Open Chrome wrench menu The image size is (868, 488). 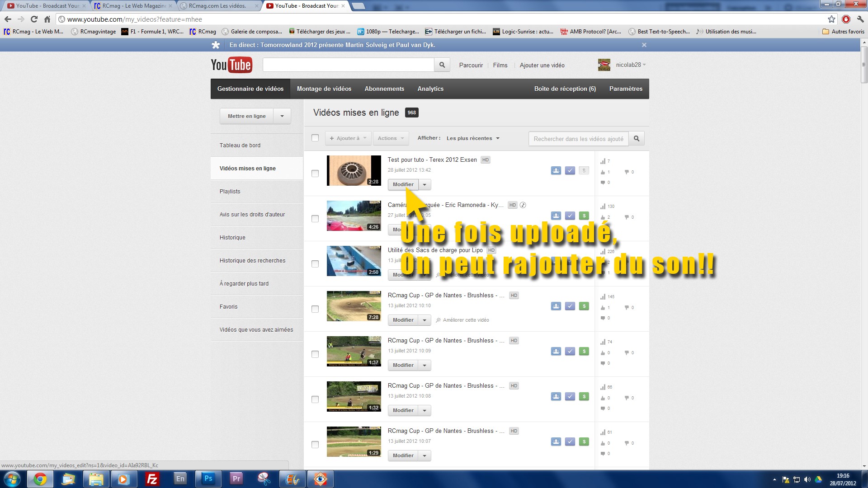pyautogui.click(x=860, y=19)
